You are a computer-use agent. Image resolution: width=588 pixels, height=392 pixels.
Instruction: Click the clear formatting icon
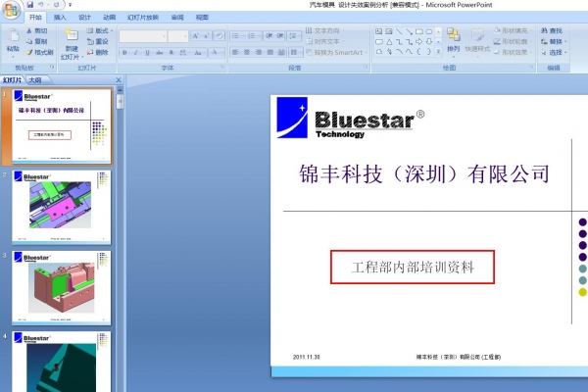click(220, 36)
